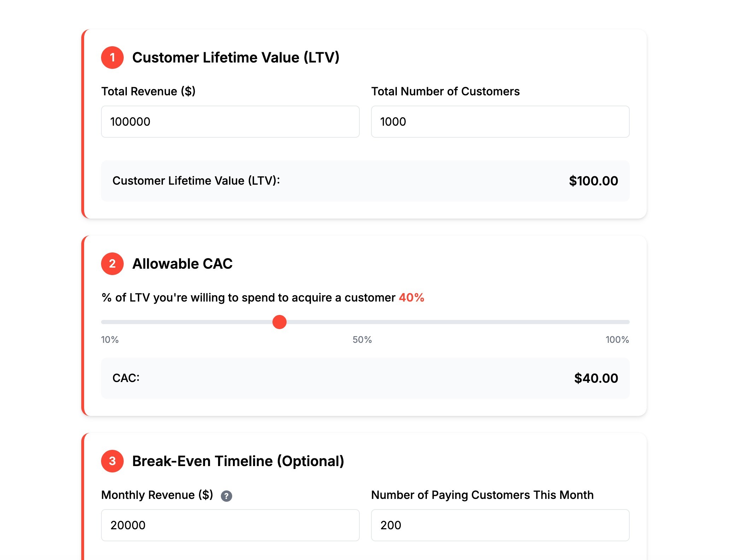Click the Allowable CAC section heading
The width and height of the screenshot is (740, 560).
(x=182, y=264)
